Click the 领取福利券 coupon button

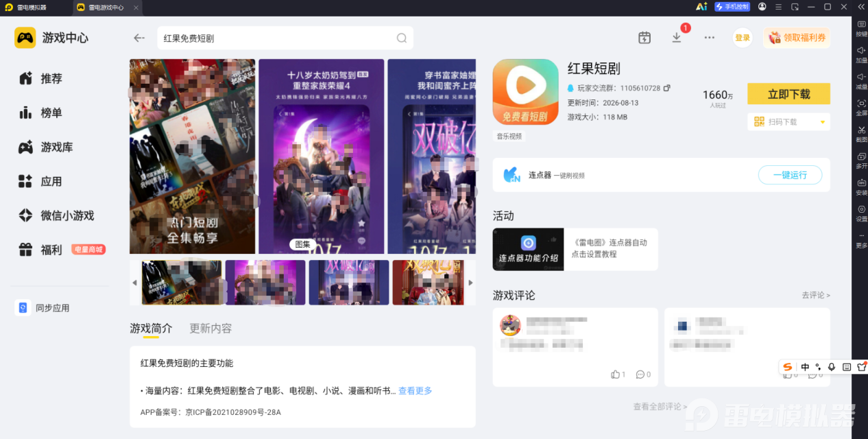[797, 38]
